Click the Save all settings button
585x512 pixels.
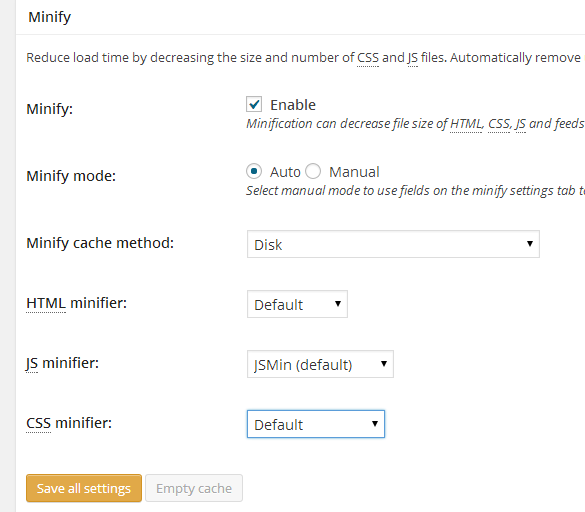[x=84, y=488]
